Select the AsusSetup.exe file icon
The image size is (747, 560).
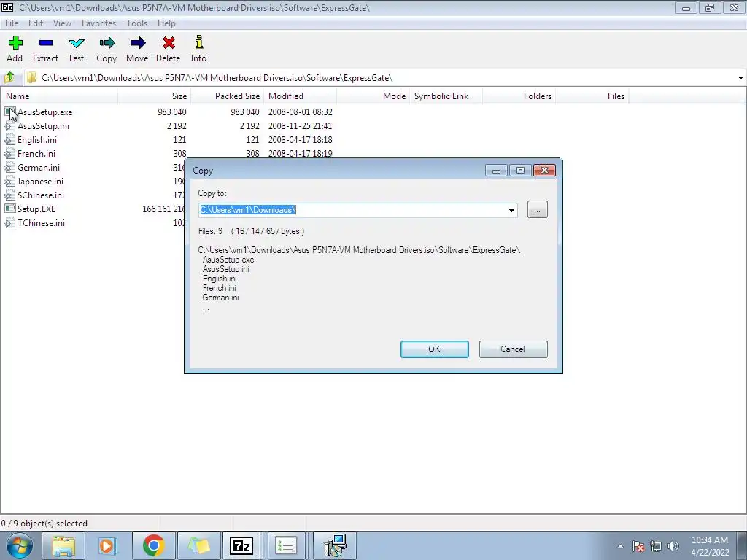tap(9, 112)
